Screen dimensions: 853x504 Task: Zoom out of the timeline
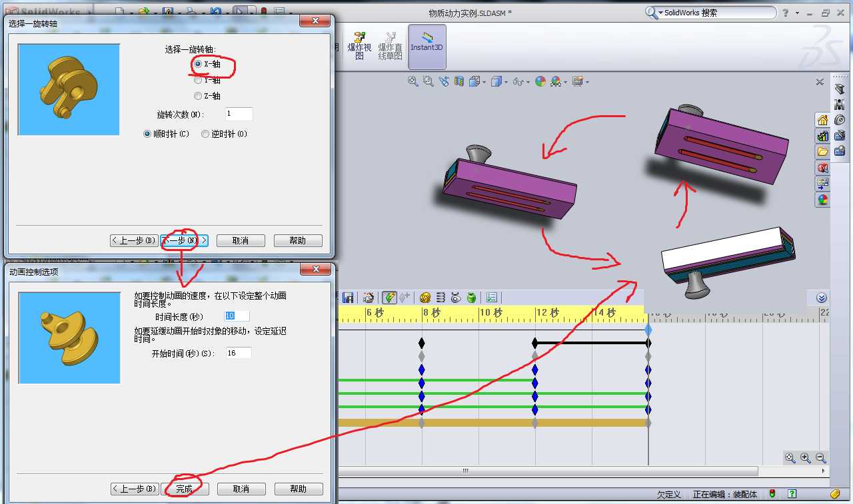coord(821,458)
